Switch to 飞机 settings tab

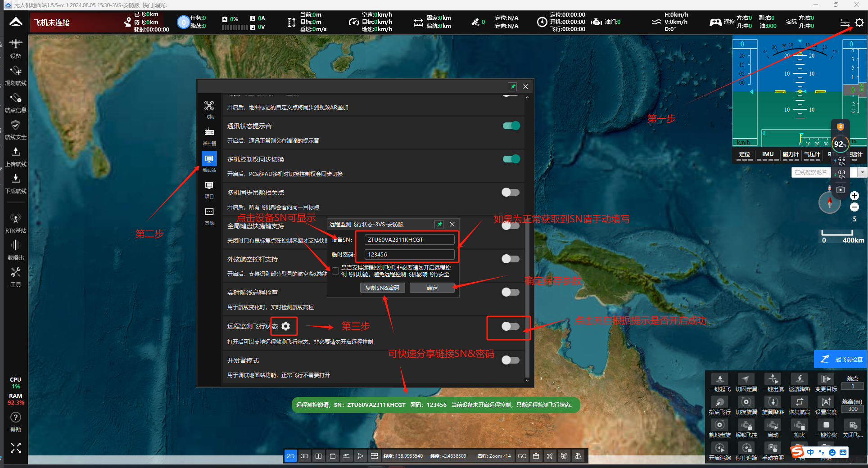209,109
